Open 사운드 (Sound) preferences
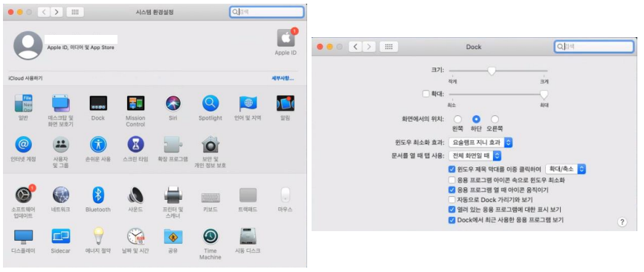 coord(135,195)
